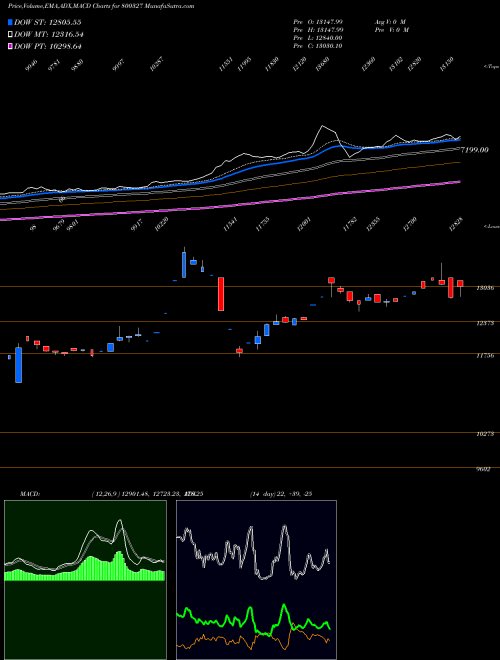This screenshot has height=660, width=500.
Task: Click the tall red candlestick after the peak
Action: (x=221, y=294)
